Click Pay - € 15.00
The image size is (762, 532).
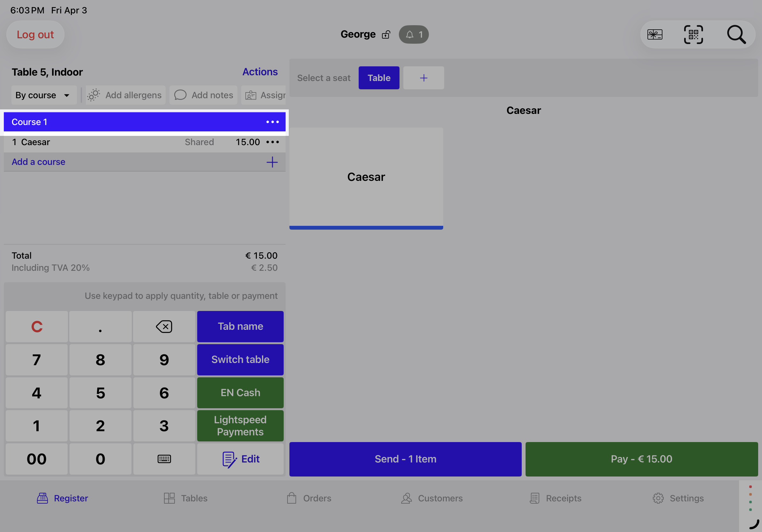(x=641, y=459)
